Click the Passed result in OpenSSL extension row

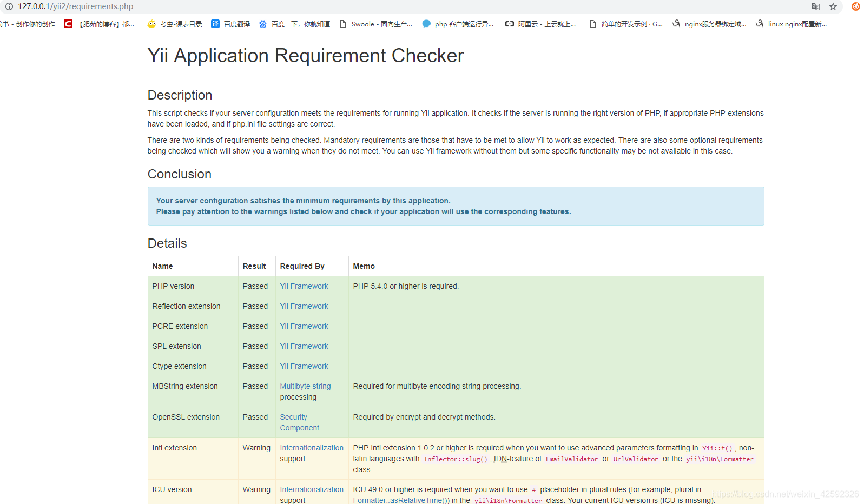[x=255, y=417]
